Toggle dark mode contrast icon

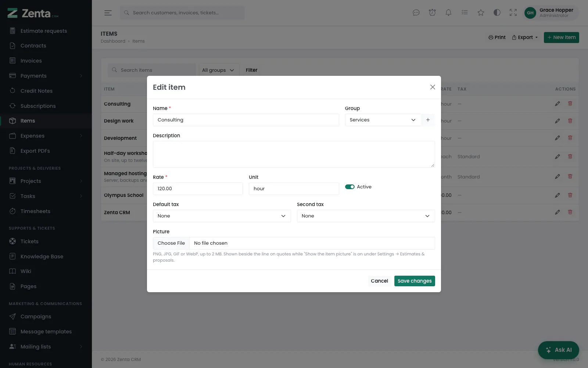point(497,13)
